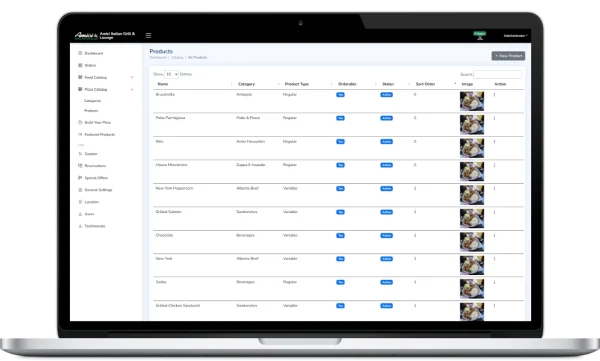Open Location in sidebar

[88, 202]
